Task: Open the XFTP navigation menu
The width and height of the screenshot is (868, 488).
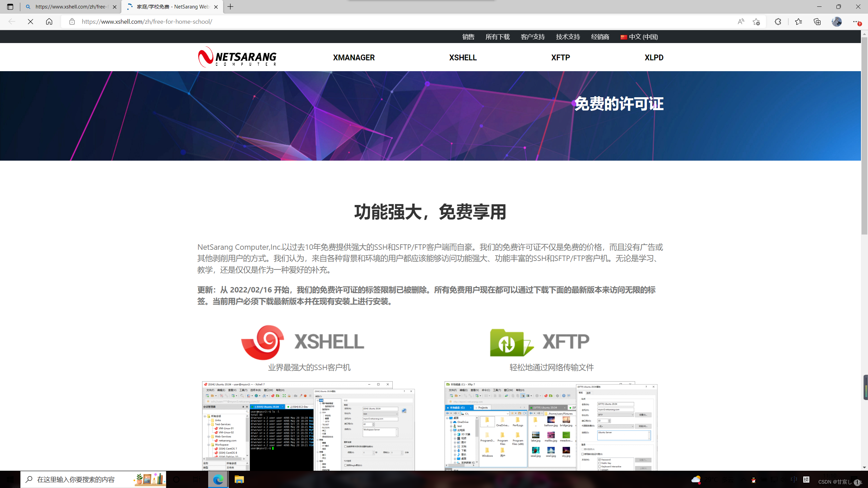Action: pos(560,58)
